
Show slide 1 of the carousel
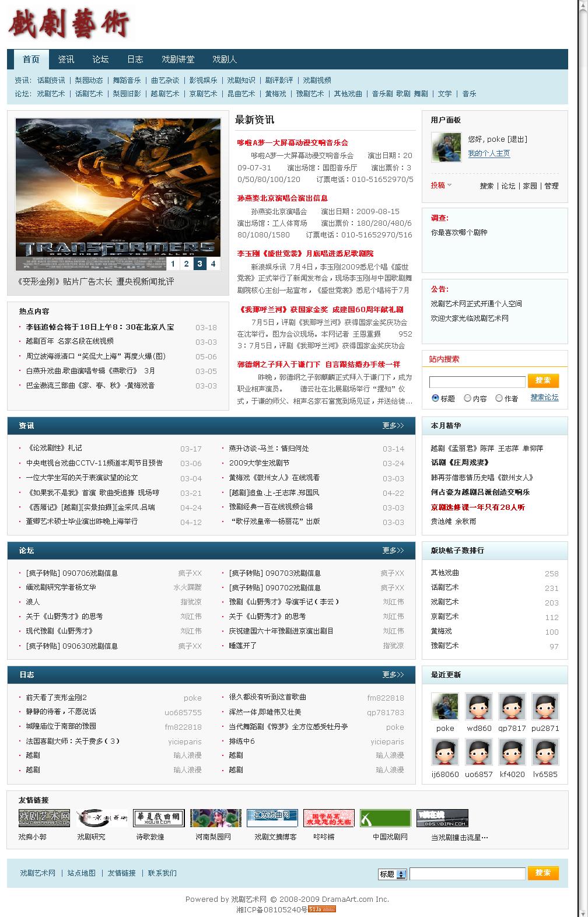[173, 264]
